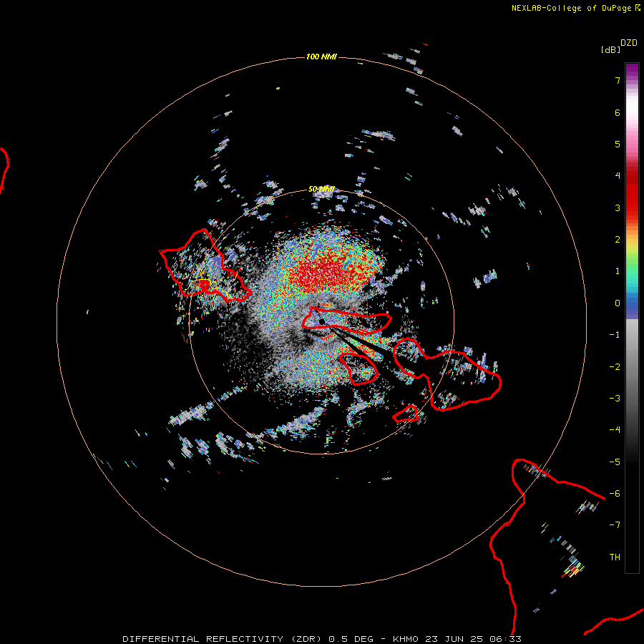Click the -1 value on the scale
Viewport: 644px width, 644px height.
coord(615,335)
